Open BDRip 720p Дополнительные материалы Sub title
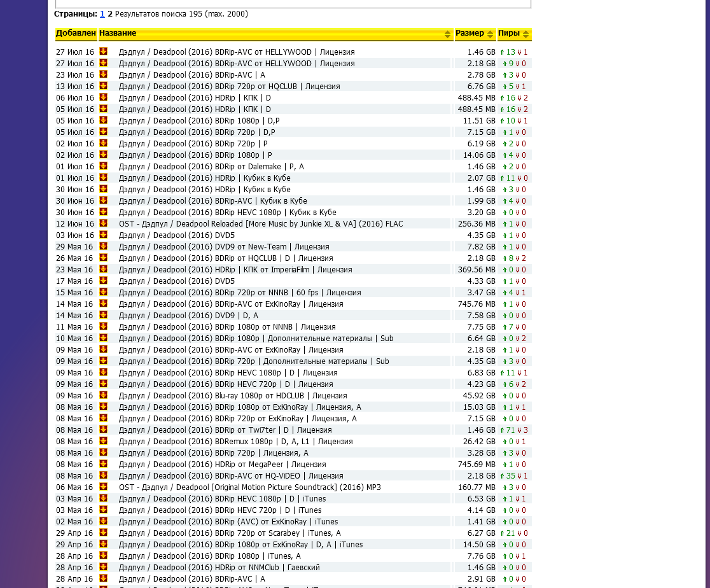Viewport: 710px width, 588px height. [254, 361]
